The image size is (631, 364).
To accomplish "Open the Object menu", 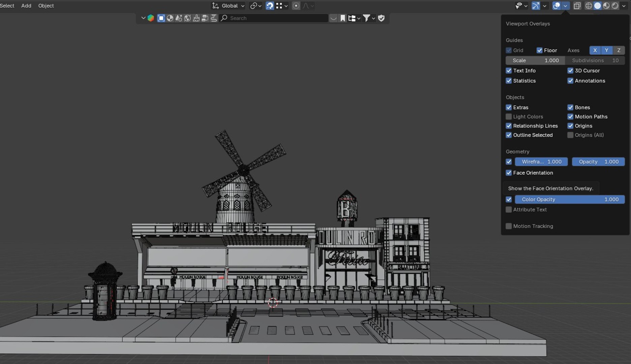I will pyautogui.click(x=46, y=6).
